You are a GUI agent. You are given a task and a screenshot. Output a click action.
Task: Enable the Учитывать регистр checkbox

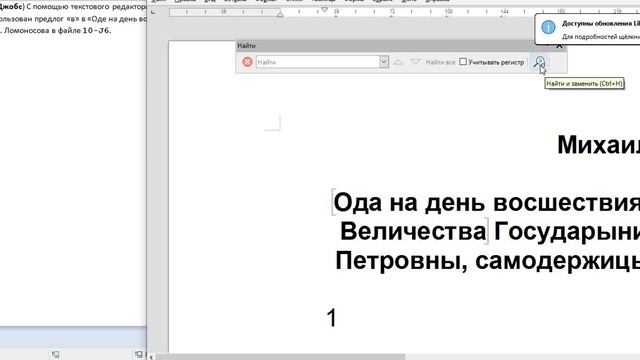463,62
